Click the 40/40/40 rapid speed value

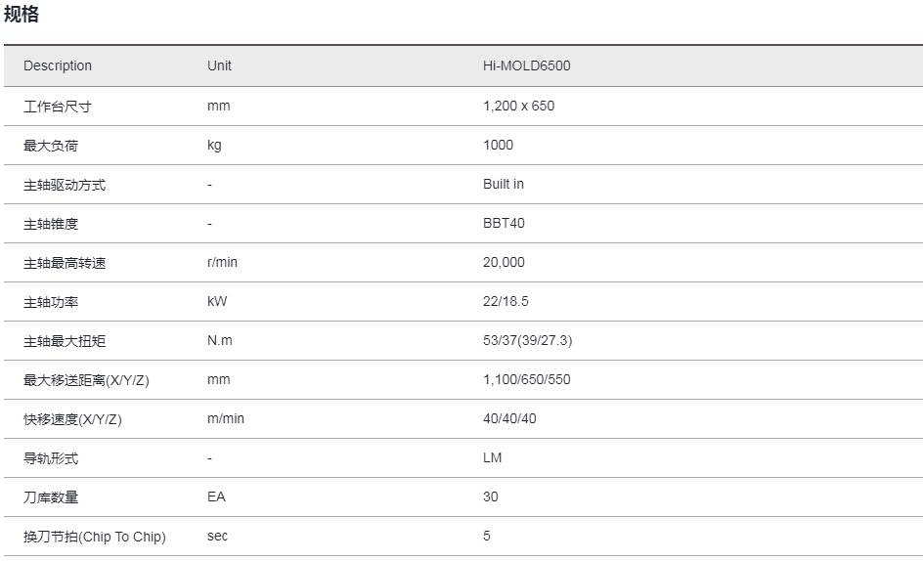coord(509,419)
